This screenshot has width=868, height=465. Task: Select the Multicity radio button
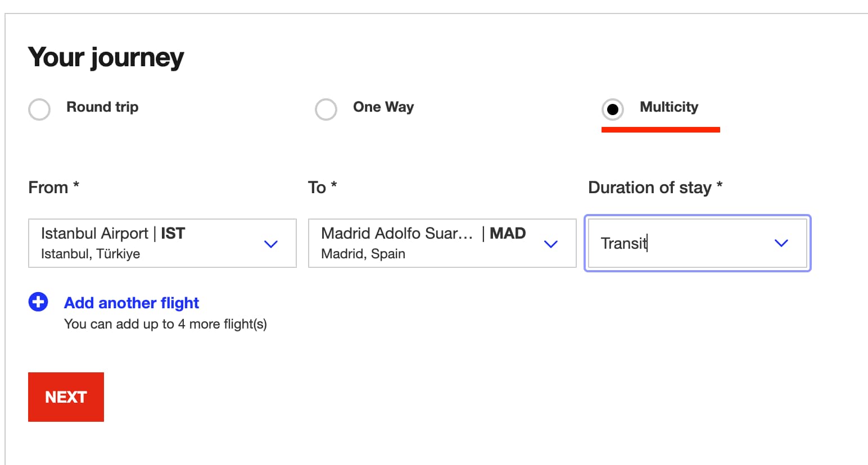point(612,109)
